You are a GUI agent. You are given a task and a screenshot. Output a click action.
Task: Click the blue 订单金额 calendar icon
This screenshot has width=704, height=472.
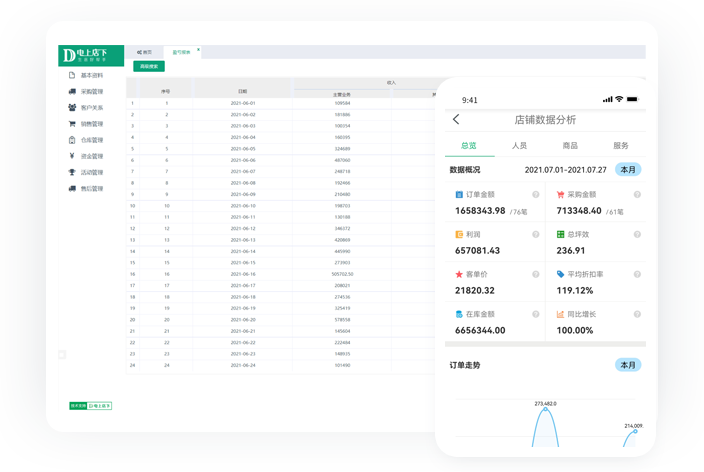click(x=459, y=194)
